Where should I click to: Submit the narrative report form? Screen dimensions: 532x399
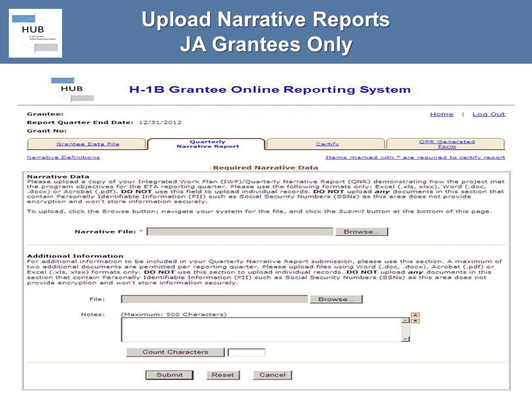coord(170,375)
